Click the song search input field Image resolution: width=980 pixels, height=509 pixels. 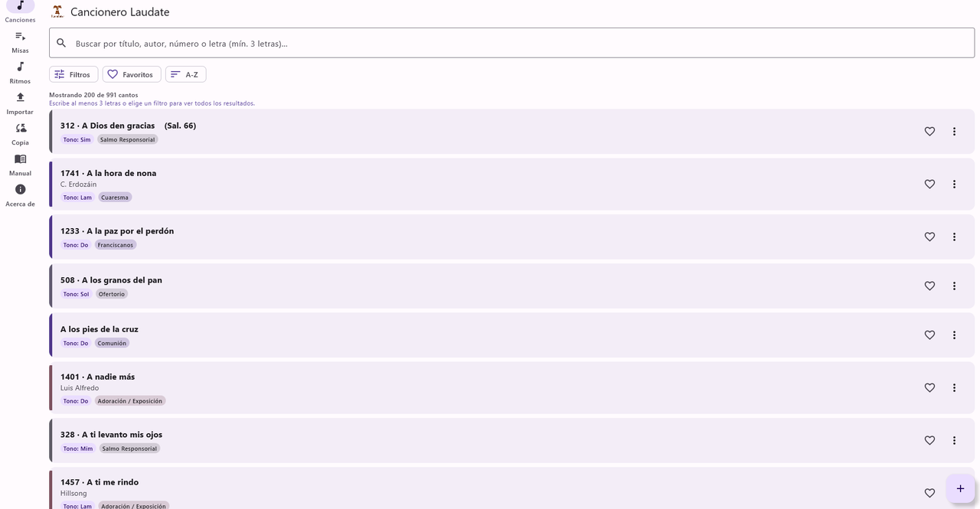[x=511, y=43]
